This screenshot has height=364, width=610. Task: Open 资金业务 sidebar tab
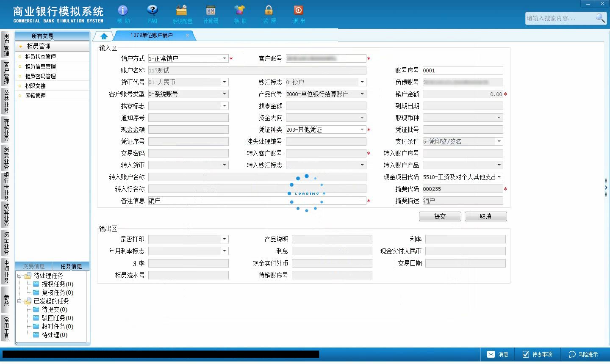coord(6,243)
